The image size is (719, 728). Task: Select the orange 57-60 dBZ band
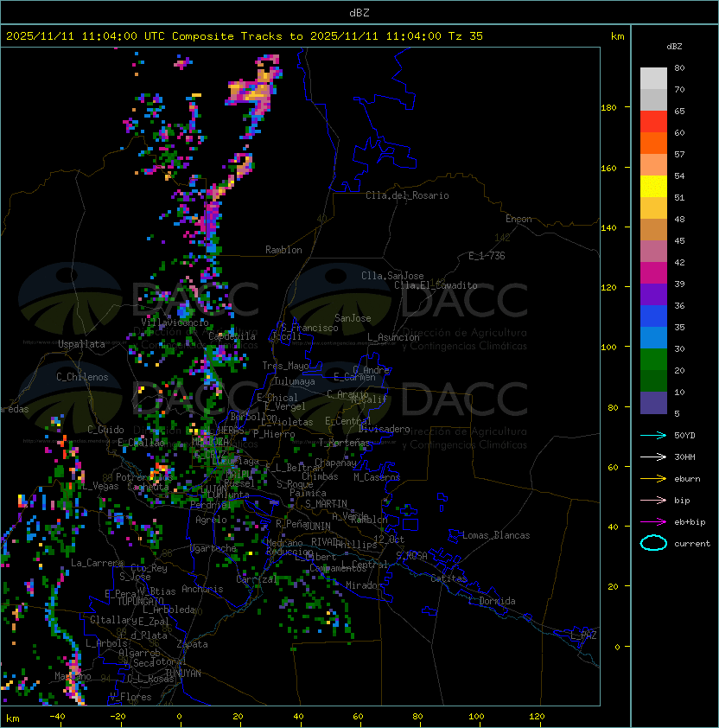tap(653, 144)
